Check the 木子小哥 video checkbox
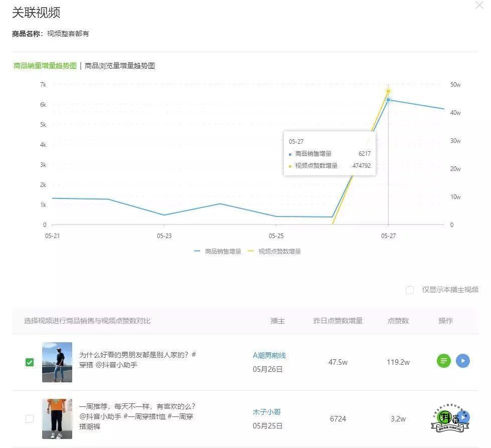491x448 pixels. 30,418
